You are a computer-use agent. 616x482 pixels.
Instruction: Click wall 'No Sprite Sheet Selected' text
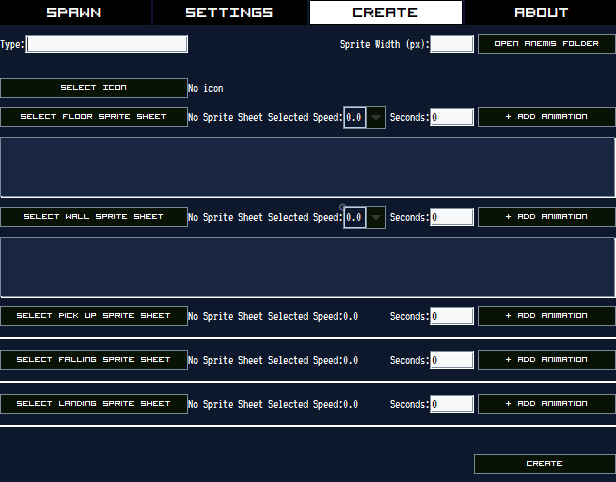pyautogui.click(x=248, y=218)
